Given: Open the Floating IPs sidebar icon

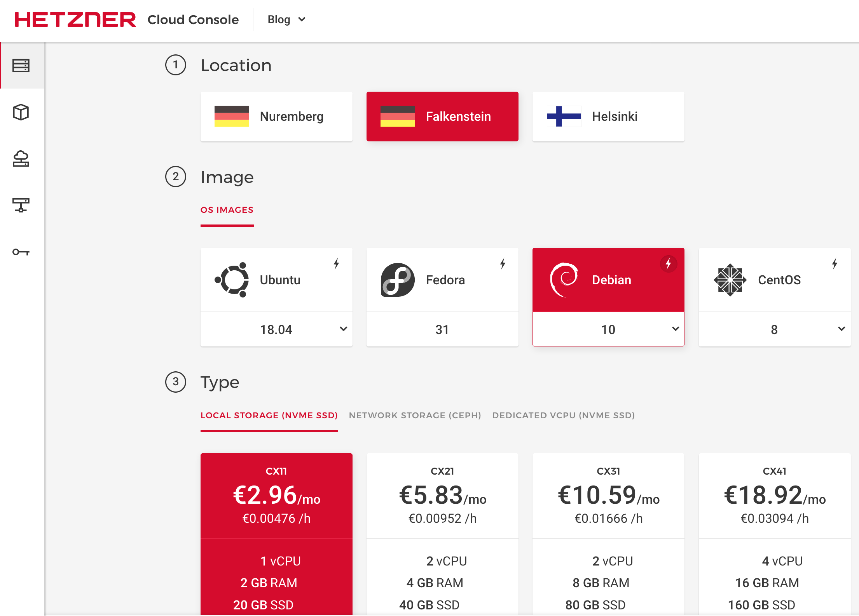Looking at the screenshot, I should pos(21,159).
